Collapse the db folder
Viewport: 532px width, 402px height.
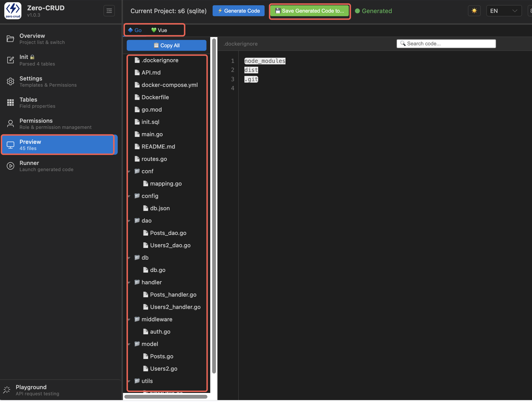tap(129, 258)
